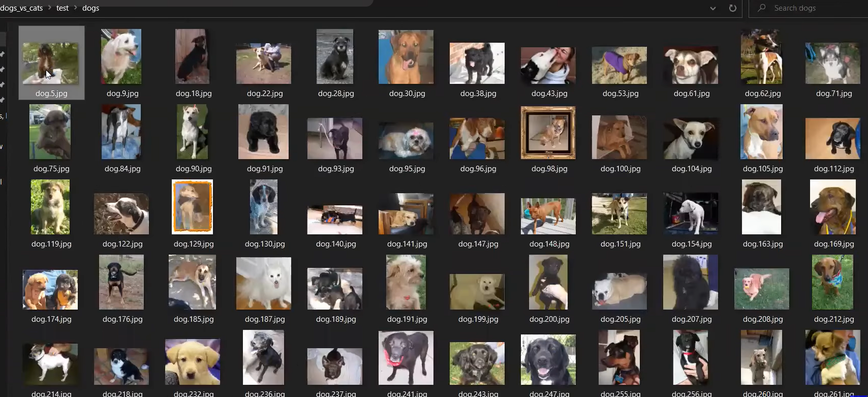
Task: Select the dog.104.jpg thumbnail
Action: pyautogui.click(x=691, y=139)
